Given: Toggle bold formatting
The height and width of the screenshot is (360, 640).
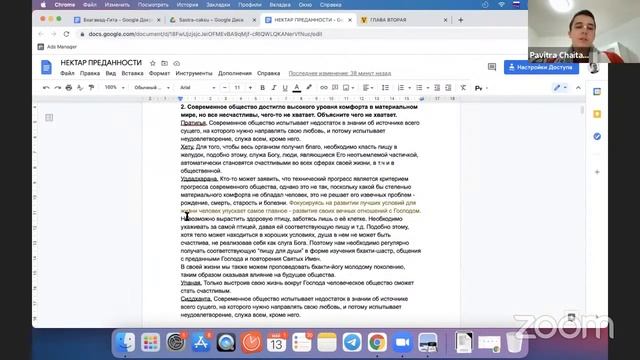Looking at the screenshot, I should [262, 88].
